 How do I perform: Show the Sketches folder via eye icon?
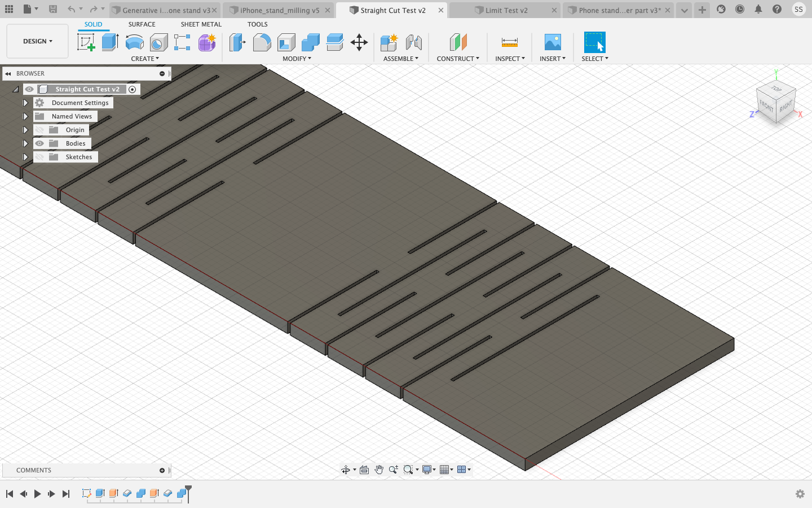[x=39, y=157]
